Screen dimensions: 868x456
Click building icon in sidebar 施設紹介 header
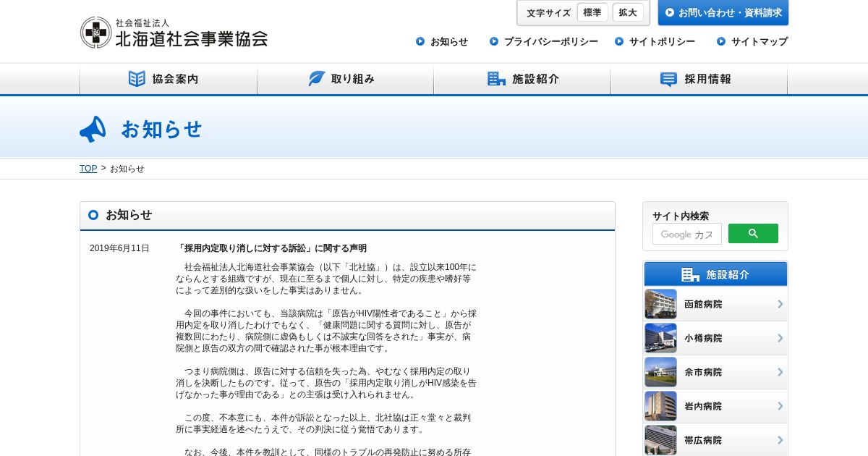pos(690,274)
